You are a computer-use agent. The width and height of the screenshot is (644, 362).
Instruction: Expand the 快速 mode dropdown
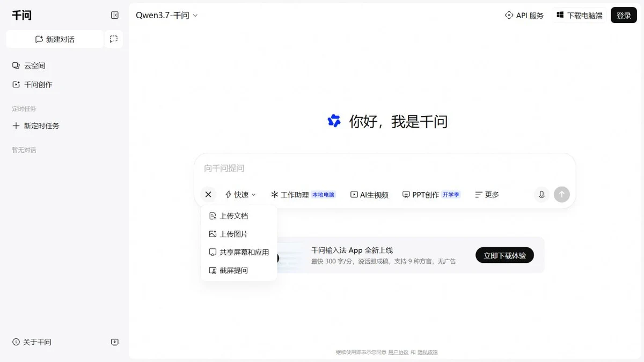(240, 195)
